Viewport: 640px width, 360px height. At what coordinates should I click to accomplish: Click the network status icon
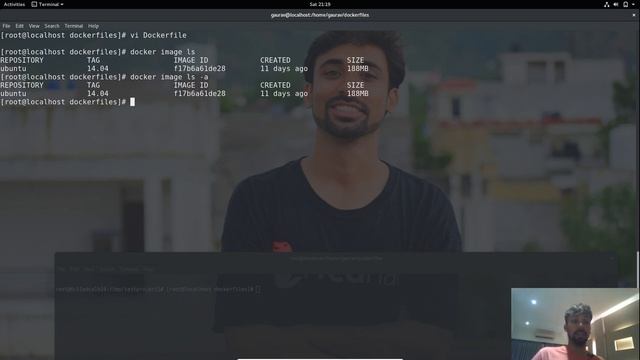(x=607, y=4)
